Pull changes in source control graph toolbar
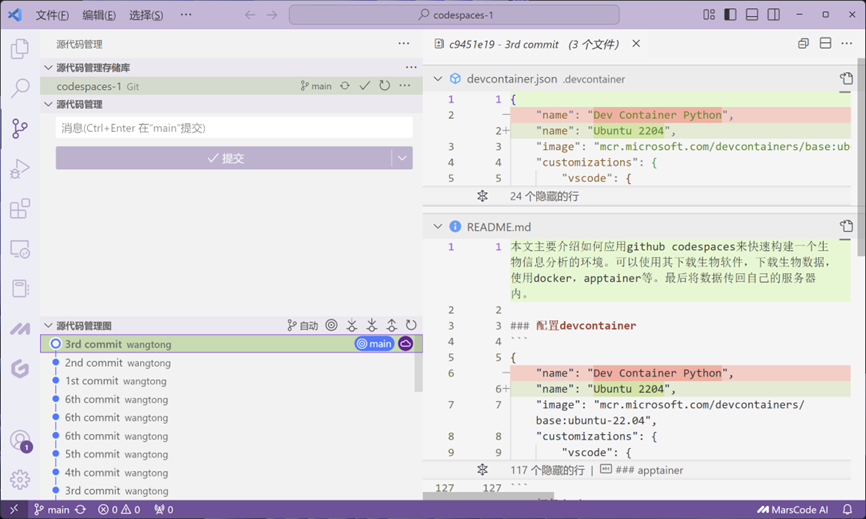 tap(372, 325)
